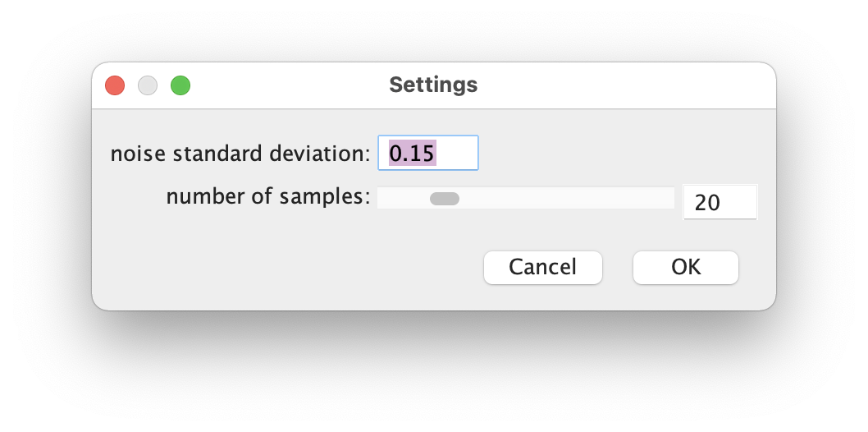This screenshot has width=868, height=432.
Task: Click blank dialog area left of Cancel
Action: point(288,268)
